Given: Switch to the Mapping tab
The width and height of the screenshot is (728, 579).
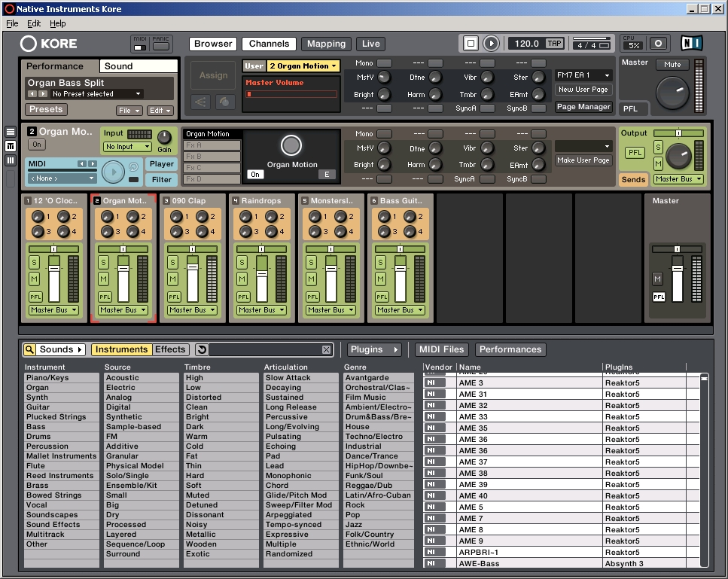Looking at the screenshot, I should pyautogui.click(x=327, y=44).
